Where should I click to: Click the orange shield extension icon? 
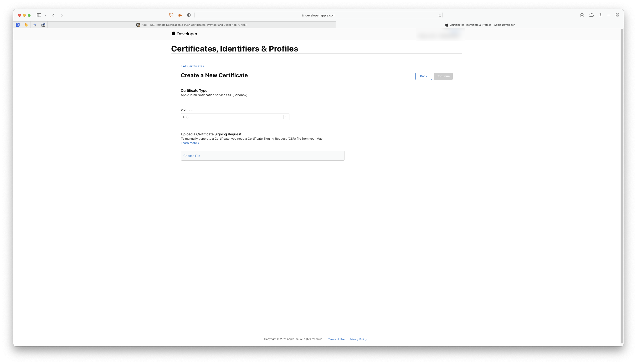click(x=171, y=15)
